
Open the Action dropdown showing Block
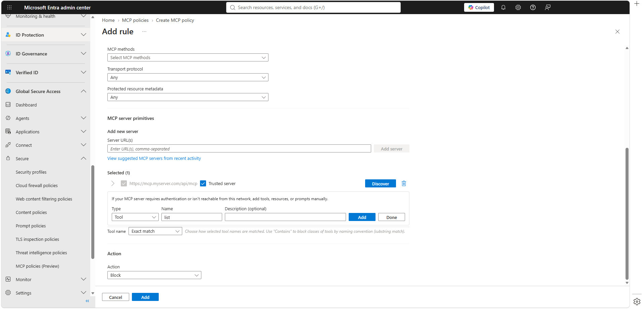154,275
